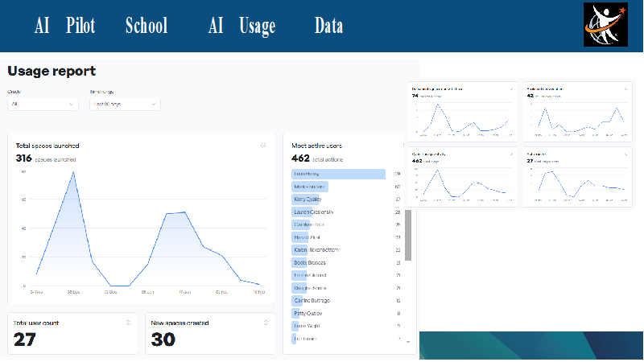Click the corner icon on the small 27 chart card
This screenshot has width=644, height=362.
(x=625, y=154)
